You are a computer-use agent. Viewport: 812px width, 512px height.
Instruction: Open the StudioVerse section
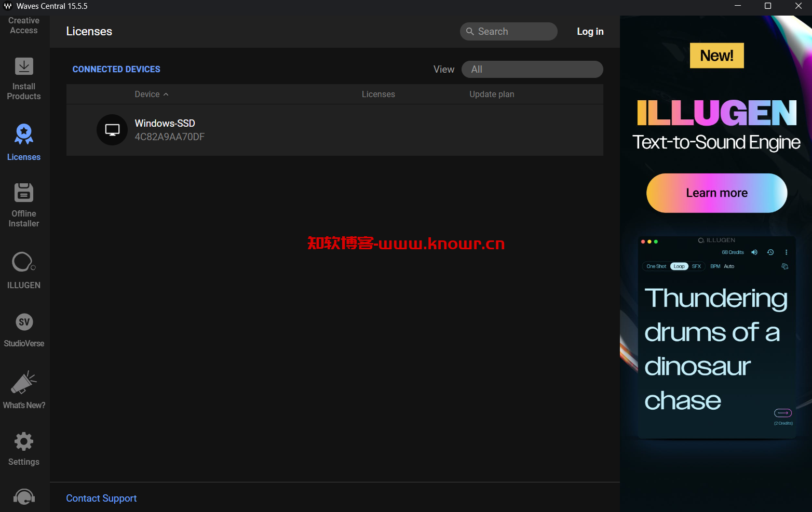[24, 330]
